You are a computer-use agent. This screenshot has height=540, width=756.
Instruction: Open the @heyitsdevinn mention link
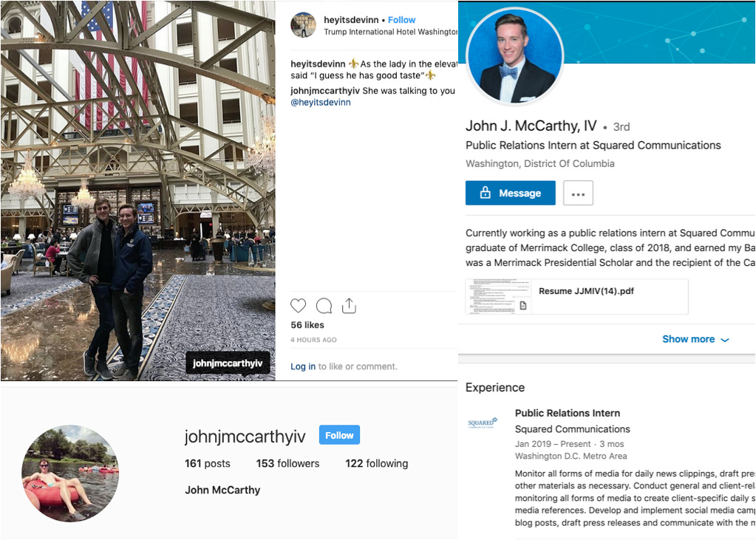coord(321,102)
